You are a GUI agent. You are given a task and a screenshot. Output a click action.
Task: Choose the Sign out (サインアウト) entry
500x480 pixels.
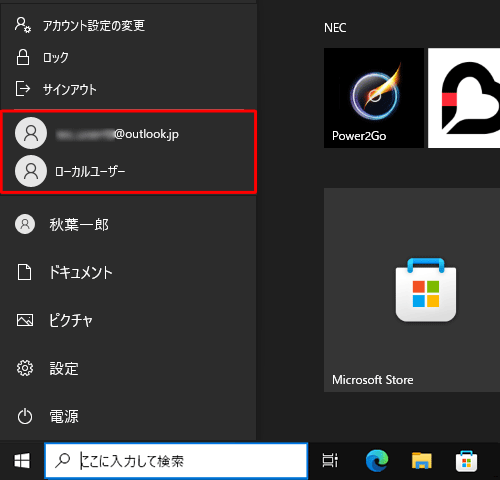click(x=128, y=89)
